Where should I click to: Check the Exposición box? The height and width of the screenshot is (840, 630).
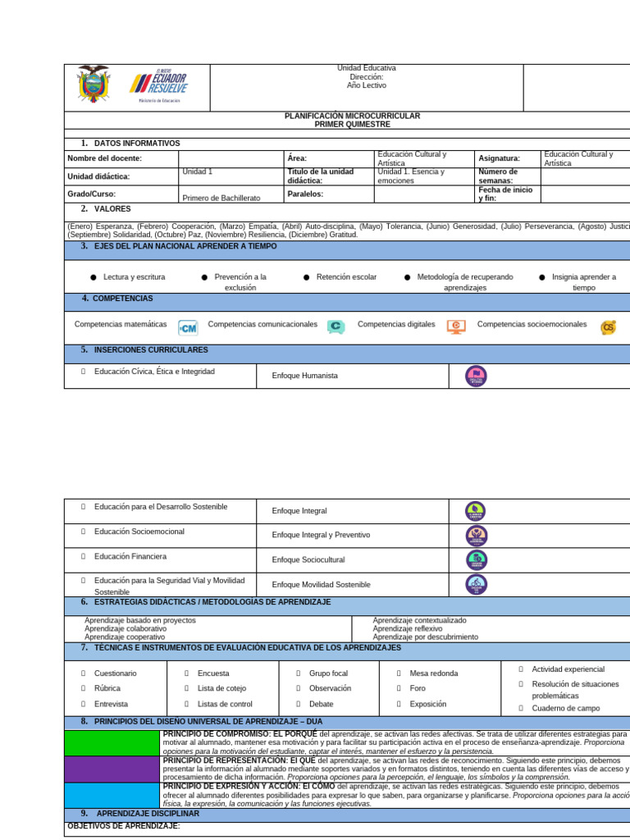click(x=399, y=704)
